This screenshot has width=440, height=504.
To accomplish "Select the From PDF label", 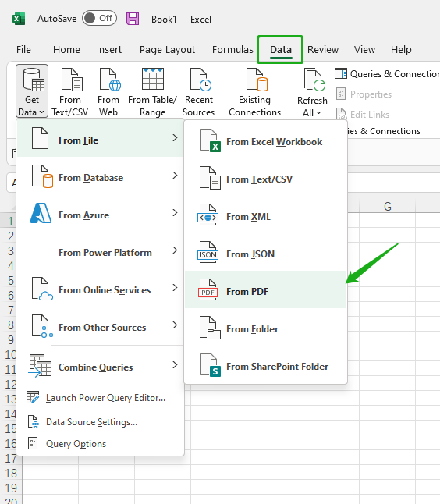I will click(247, 292).
